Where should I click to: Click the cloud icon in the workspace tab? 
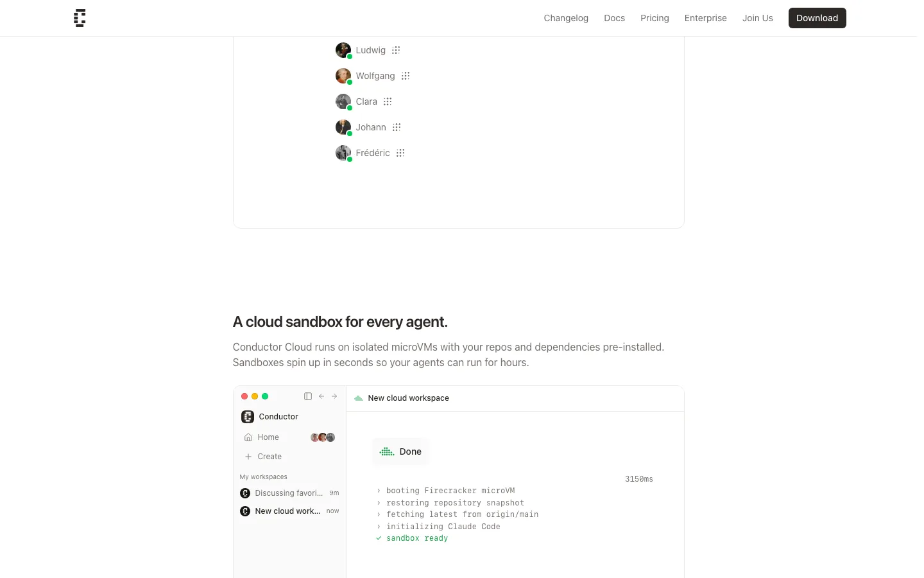click(x=359, y=398)
